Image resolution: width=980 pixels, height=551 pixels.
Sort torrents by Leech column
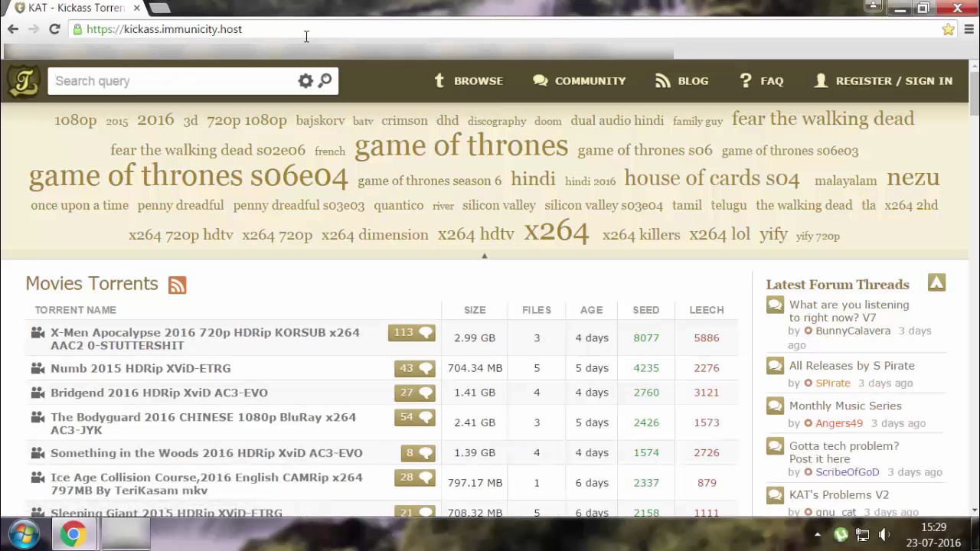click(706, 310)
